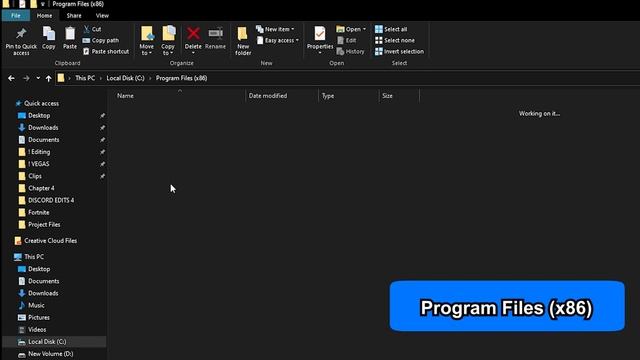Viewport: 640px width, 360px height.
Task: Open the File menu tab
Action: pyautogui.click(x=16, y=16)
